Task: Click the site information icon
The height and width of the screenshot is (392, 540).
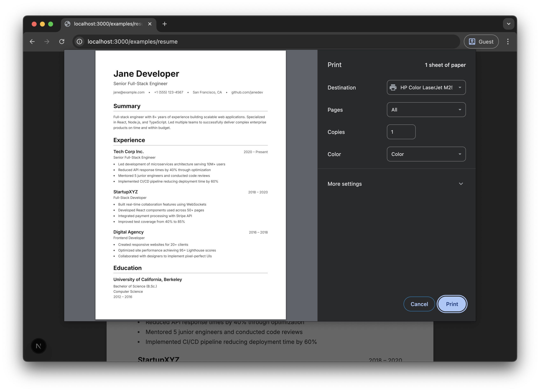Action: pyautogui.click(x=79, y=42)
